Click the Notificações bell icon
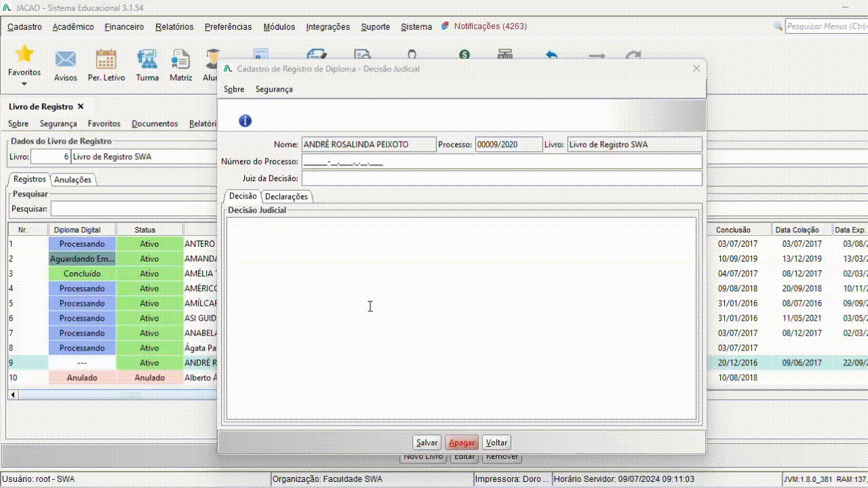This screenshot has width=868, height=488. (x=445, y=26)
